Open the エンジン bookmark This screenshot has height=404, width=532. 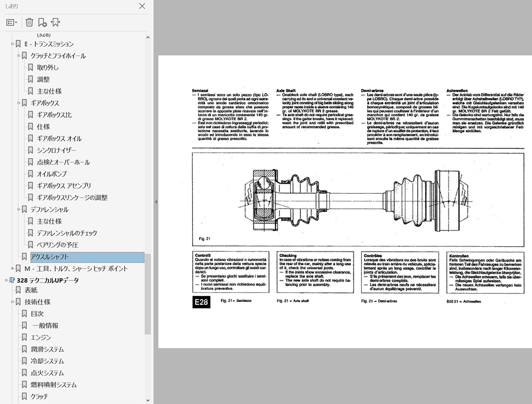click(41, 337)
